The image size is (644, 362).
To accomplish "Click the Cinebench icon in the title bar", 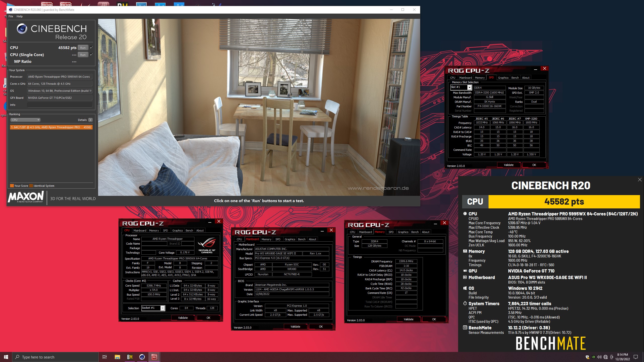I will [10, 10].
